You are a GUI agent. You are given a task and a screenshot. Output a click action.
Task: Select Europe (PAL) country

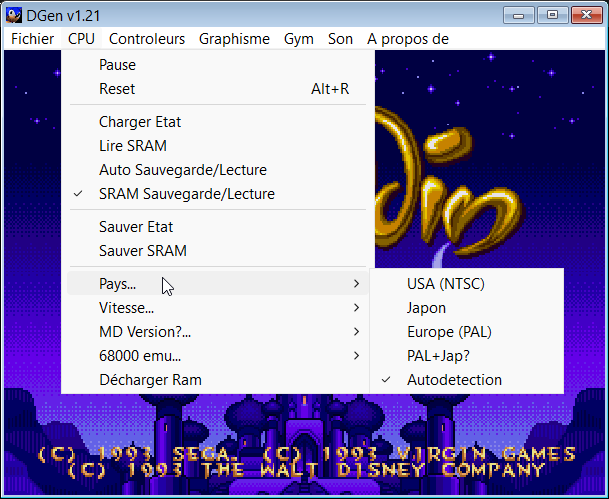[x=466, y=332]
